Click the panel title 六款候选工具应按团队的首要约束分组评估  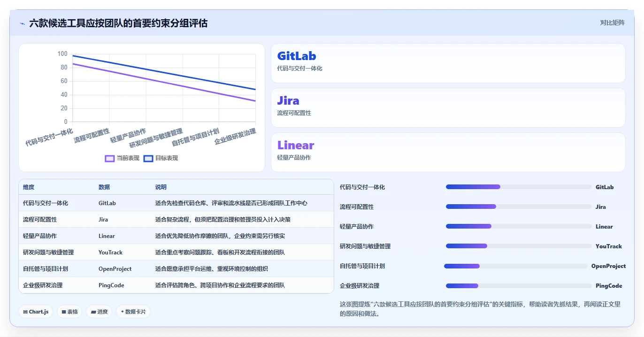tap(118, 23)
